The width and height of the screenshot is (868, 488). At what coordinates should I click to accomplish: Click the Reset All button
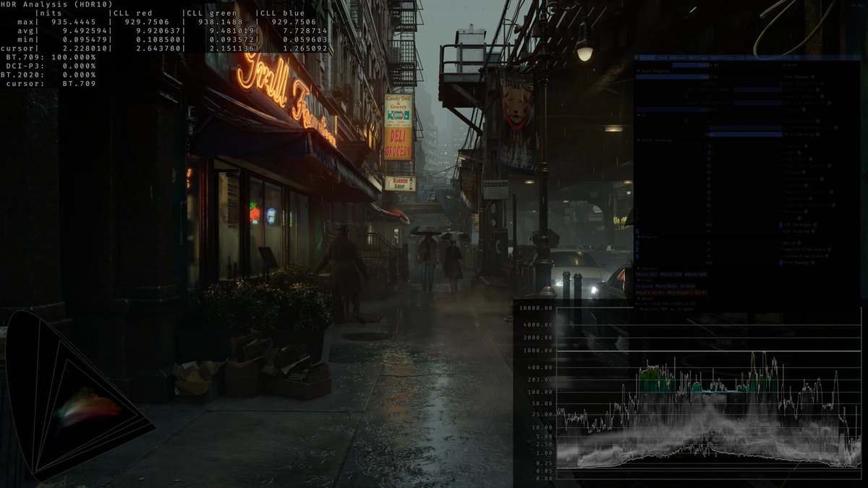point(646,274)
